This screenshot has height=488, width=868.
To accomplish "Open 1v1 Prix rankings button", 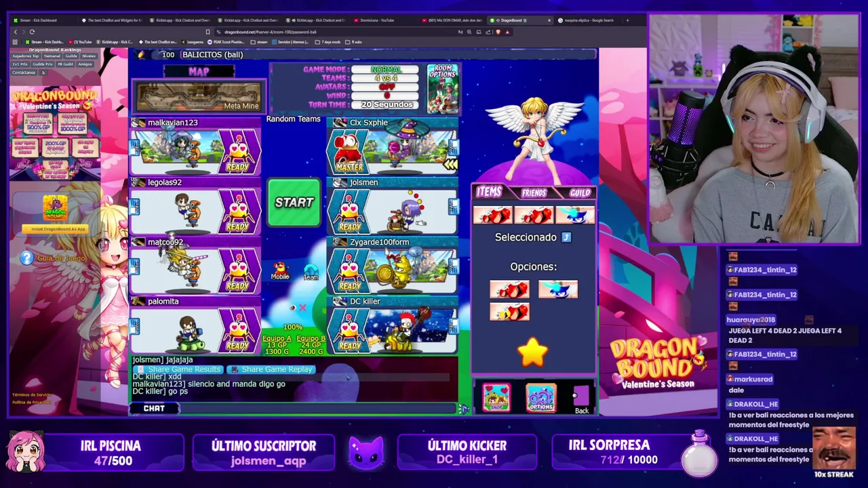I will (20, 64).
